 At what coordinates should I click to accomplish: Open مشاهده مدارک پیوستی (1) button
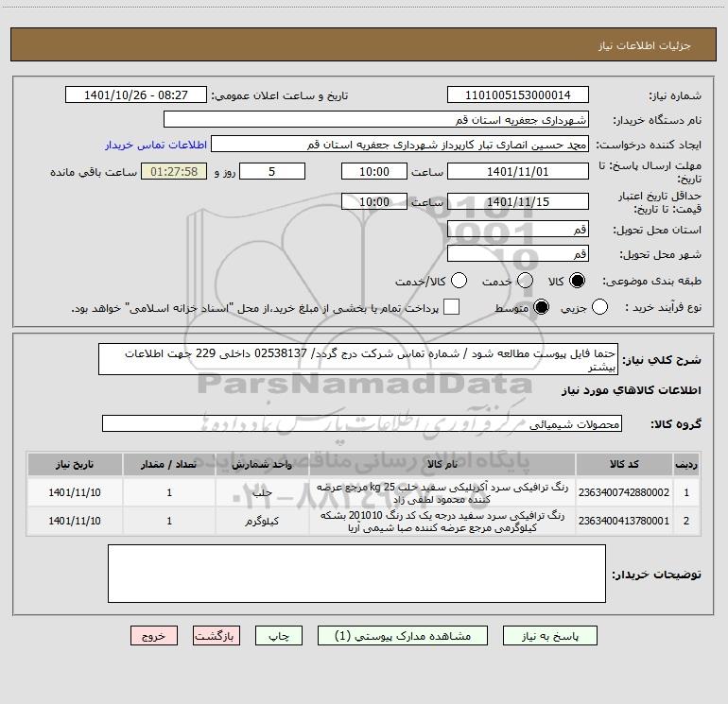point(403,636)
